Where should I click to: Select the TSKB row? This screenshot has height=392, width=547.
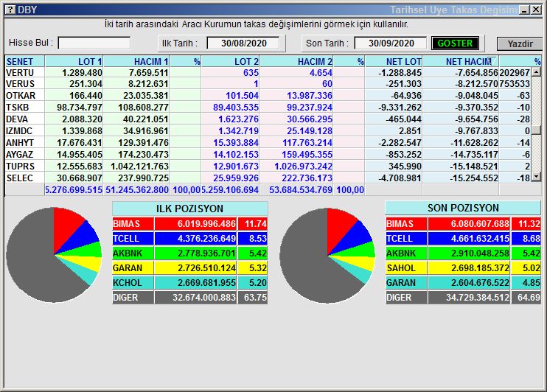pyautogui.click(x=268, y=108)
